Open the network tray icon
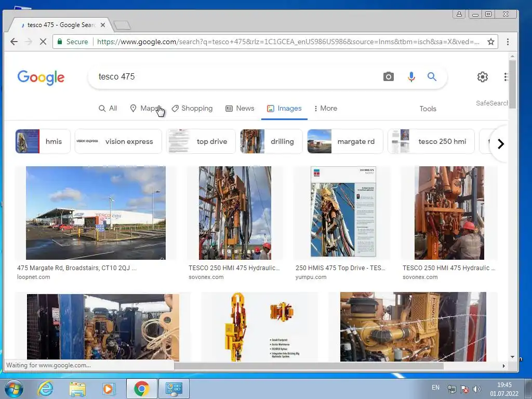This screenshot has width=532, height=399. (451, 389)
